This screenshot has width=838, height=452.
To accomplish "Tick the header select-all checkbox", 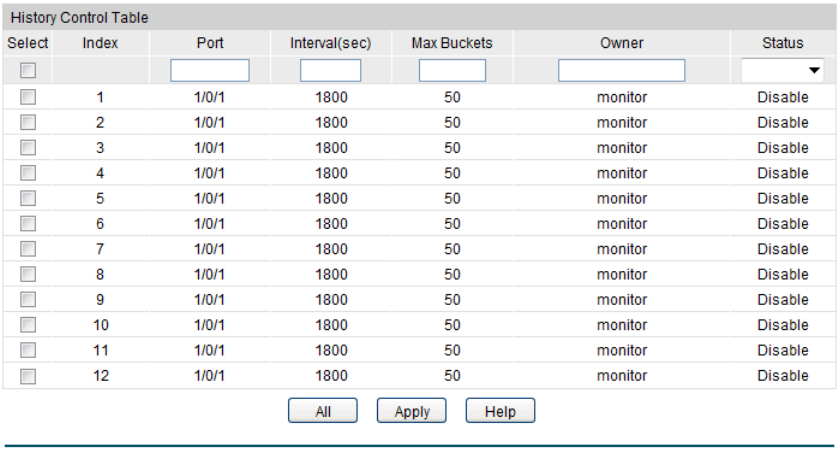I will coord(28,71).
